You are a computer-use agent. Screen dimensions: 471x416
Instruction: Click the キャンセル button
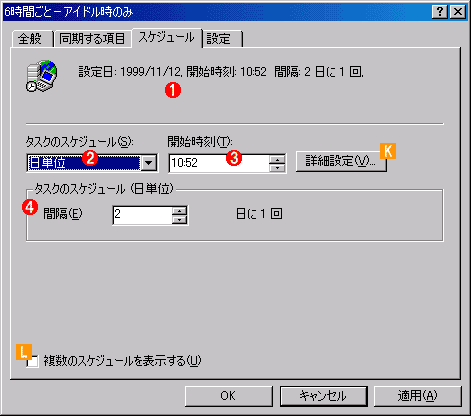(x=323, y=396)
